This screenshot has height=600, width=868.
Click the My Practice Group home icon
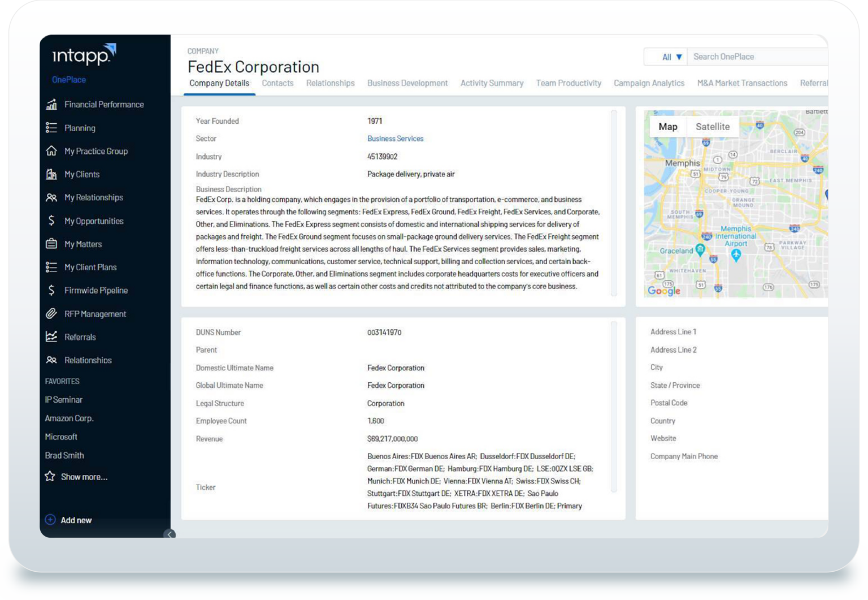[x=51, y=151]
